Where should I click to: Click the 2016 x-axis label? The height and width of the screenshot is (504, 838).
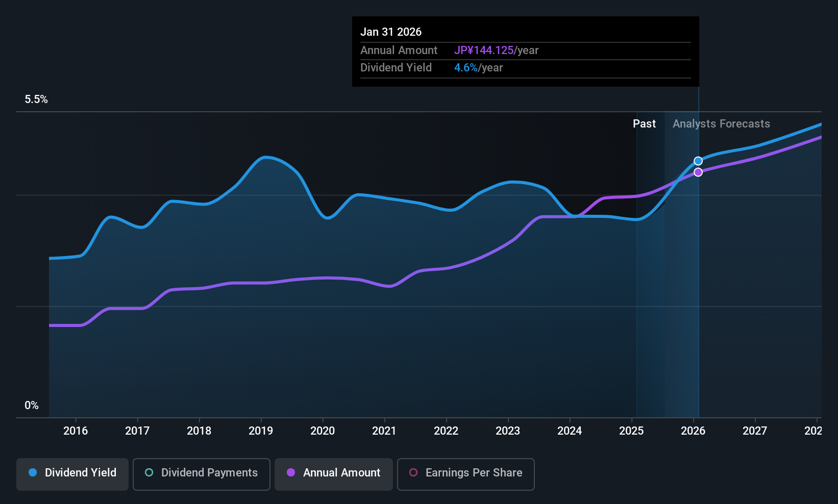coord(76,431)
